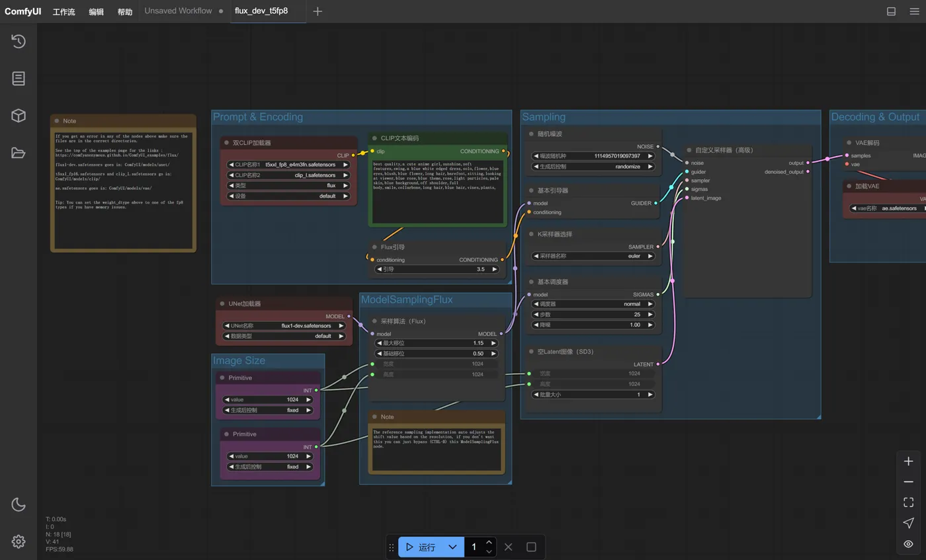
Task: Open settings with the gear icon
Action: click(19, 541)
